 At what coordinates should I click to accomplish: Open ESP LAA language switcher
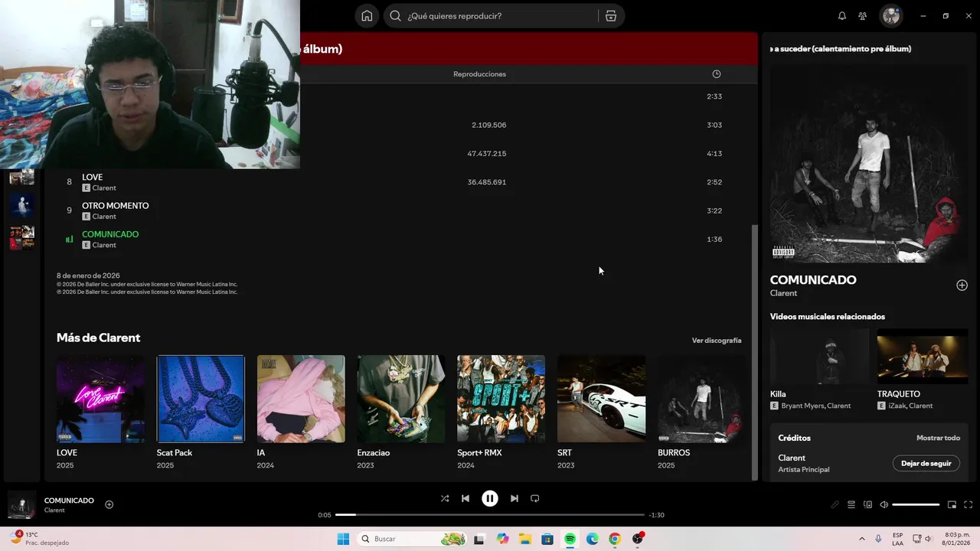coord(898,539)
